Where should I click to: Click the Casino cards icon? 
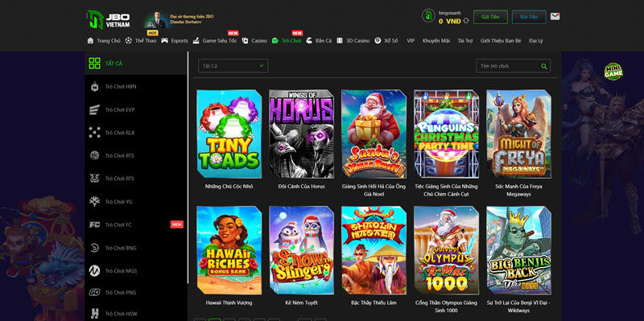pyautogui.click(x=246, y=41)
